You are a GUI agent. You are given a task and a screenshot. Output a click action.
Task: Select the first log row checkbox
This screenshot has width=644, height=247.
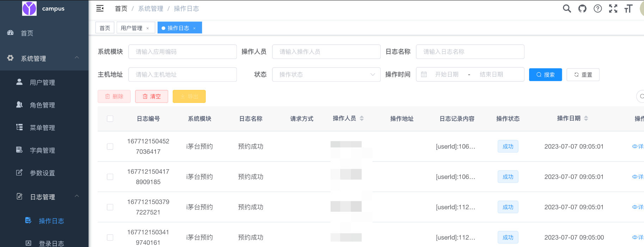(110, 147)
